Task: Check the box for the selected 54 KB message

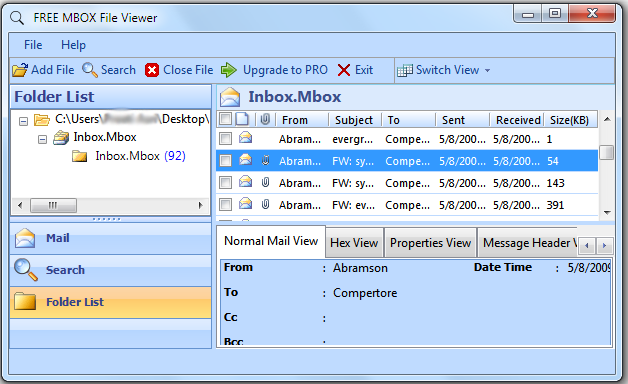Action: [x=225, y=161]
